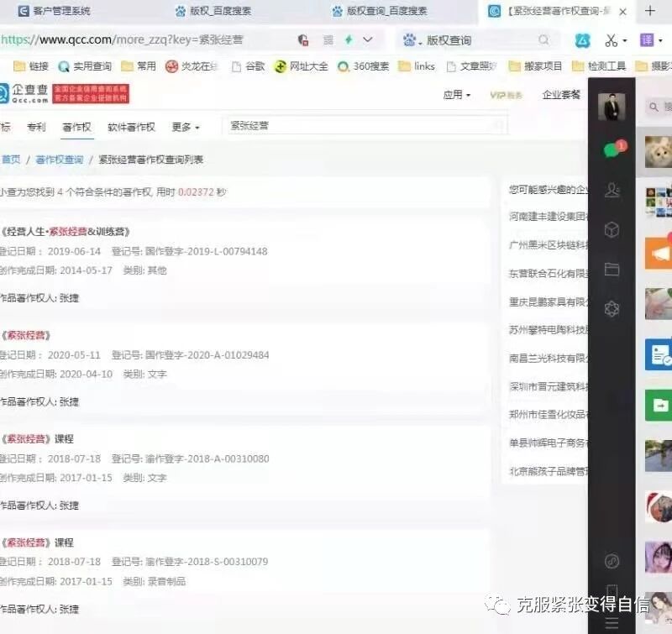Viewport: 672px width, 634px height.
Task: Go to 首页 via breadcrumb
Action: click(x=11, y=160)
